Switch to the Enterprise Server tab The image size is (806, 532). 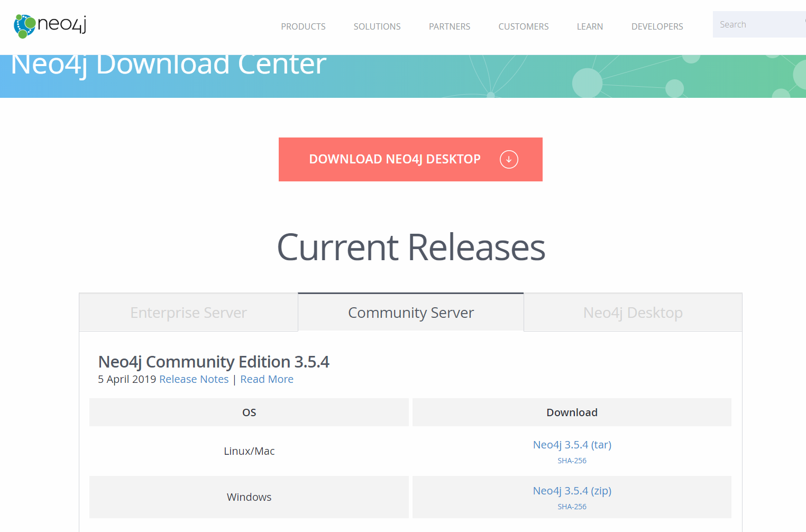(188, 313)
